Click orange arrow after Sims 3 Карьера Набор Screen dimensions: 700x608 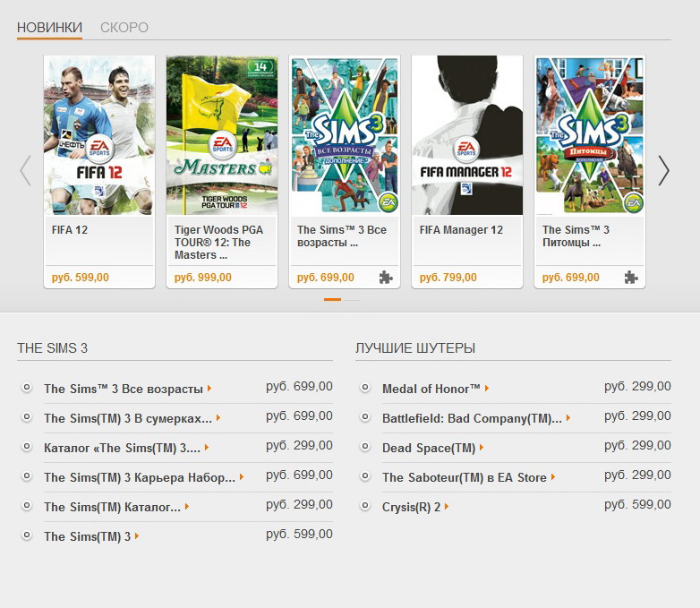(x=242, y=477)
